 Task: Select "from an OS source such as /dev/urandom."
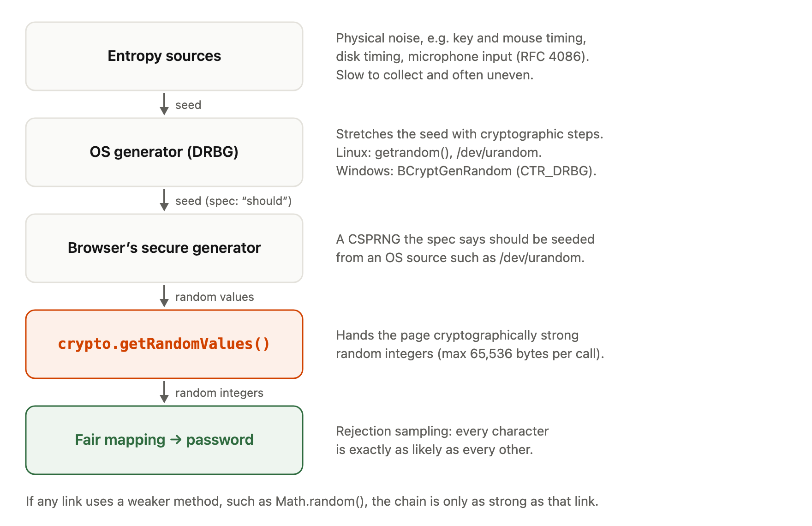460,258
